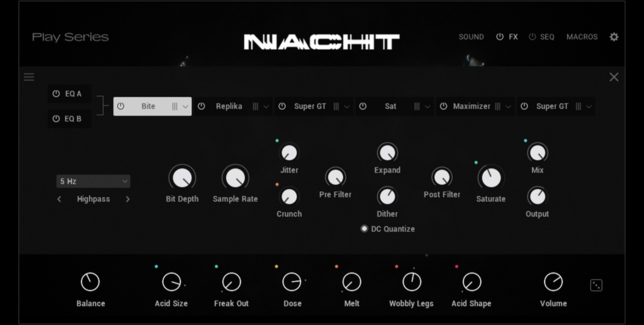Click the Sample Rate knob
The image size is (644, 325).
pos(236,178)
